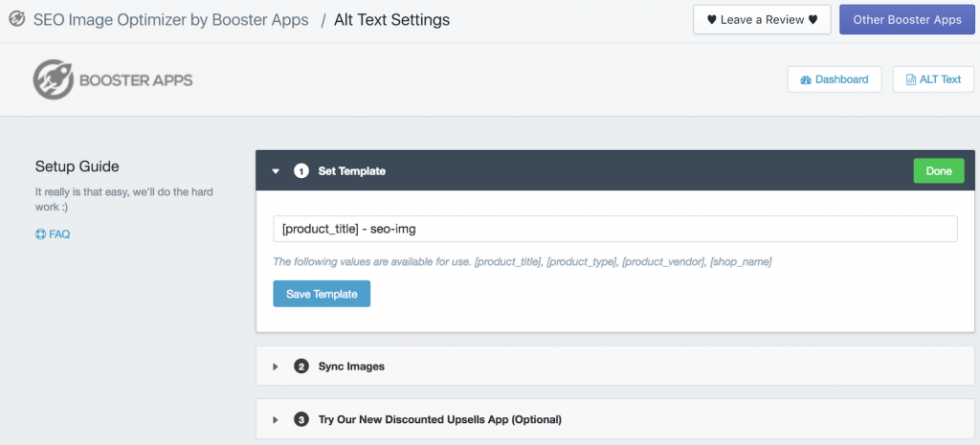This screenshot has width=980, height=445.
Task: Click the ALT Text document icon
Action: 910,79
